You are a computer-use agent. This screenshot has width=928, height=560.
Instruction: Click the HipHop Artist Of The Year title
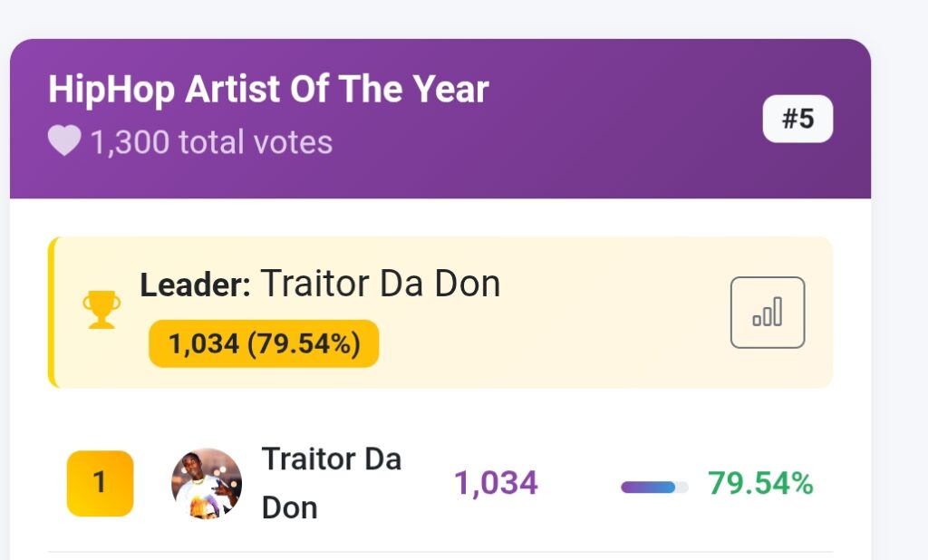268,90
